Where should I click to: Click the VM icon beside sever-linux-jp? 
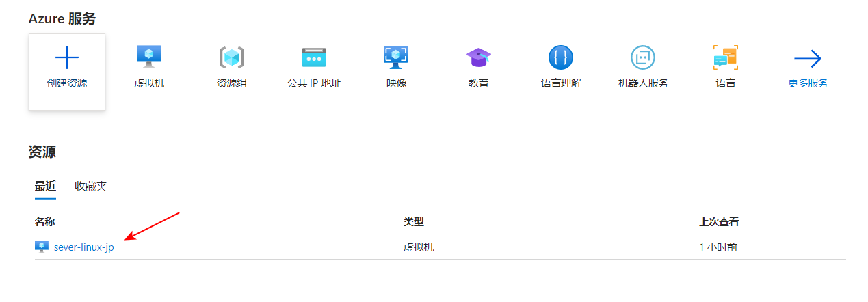click(42, 247)
